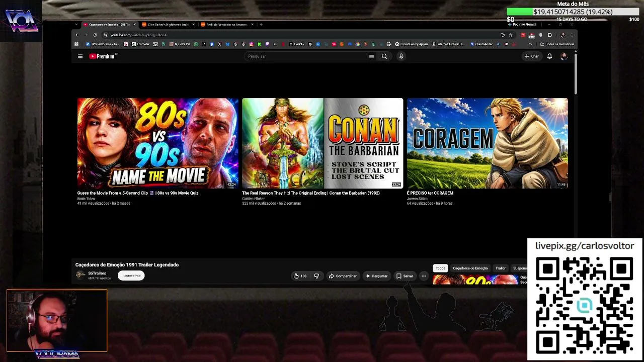Image resolution: width=644 pixels, height=362 pixels.
Task: Open the browser extensions puzzle menu
Action: click(x=549, y=35)
